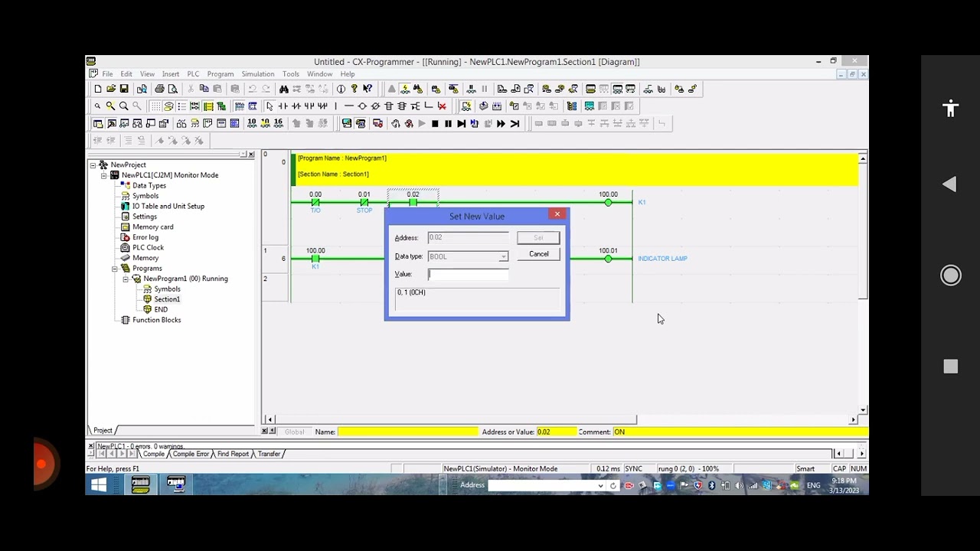Zoom in with yellow magnifier
This screenshot has height=551, width=980.
tap(110, 106)
